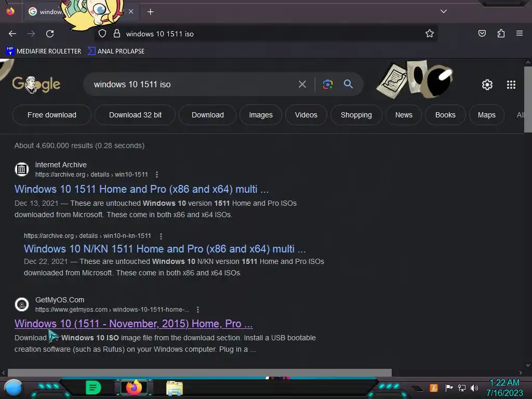
Task: Click the magnifying glass search button
Action: [348, 84]
